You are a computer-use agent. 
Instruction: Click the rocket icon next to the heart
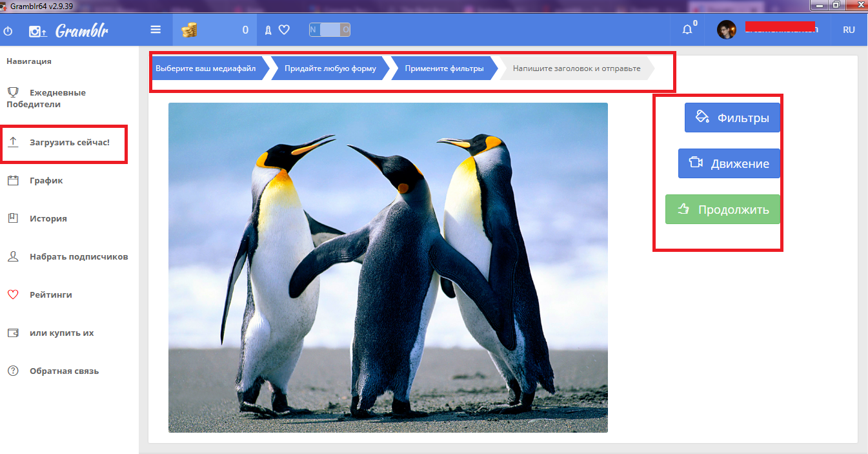coord(268,30)
